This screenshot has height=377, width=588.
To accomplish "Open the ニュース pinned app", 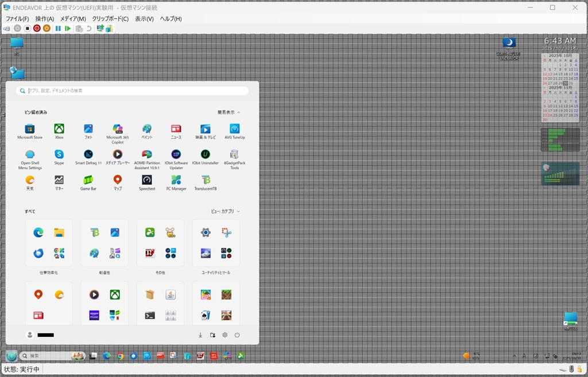I will (176, 132).
